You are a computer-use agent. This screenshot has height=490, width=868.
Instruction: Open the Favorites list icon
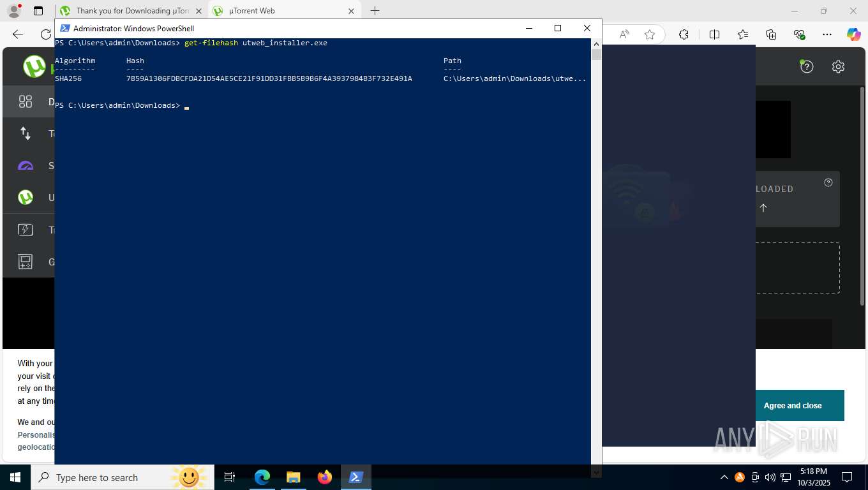(x=743, y=34)
